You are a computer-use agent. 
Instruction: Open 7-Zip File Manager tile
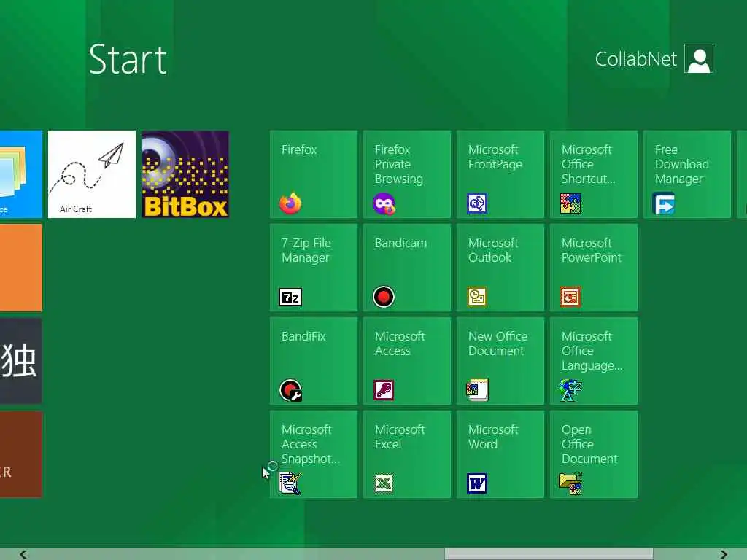click(314, 268)
